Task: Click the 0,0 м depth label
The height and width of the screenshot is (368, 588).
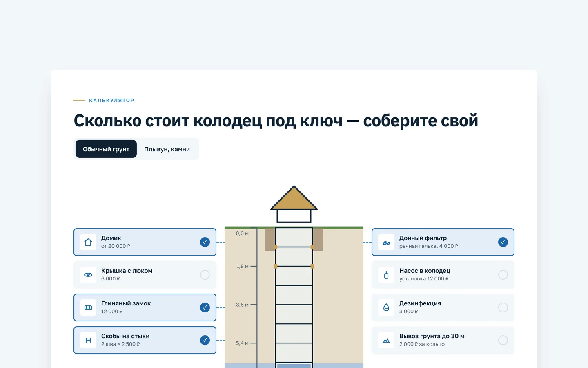Action: 243,233
